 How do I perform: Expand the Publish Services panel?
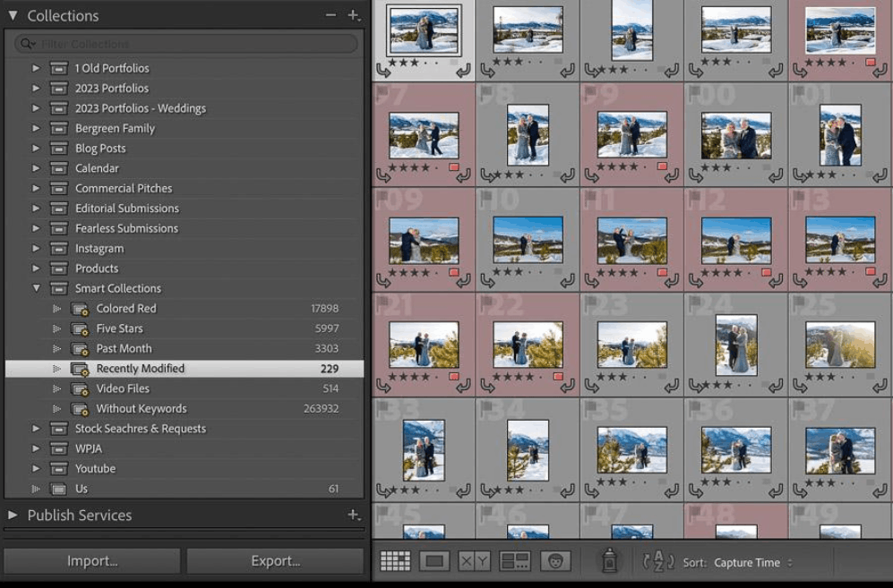(x=13, y=515)
